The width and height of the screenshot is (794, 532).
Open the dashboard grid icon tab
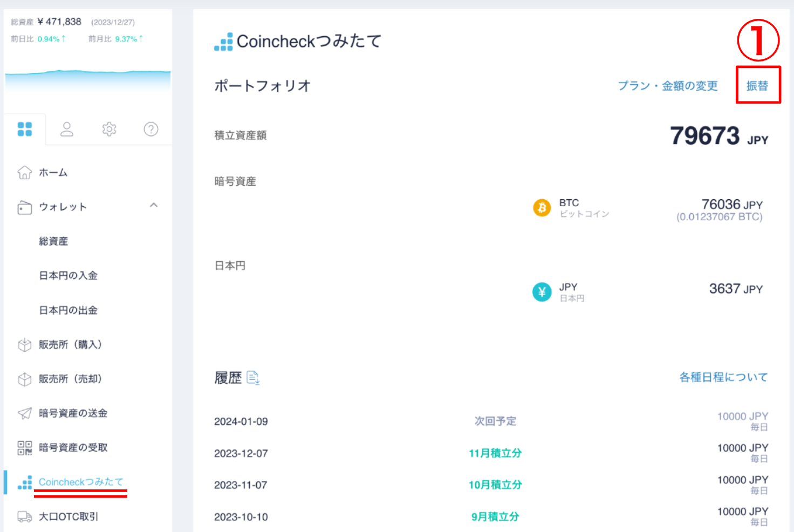tap(25, 129)
